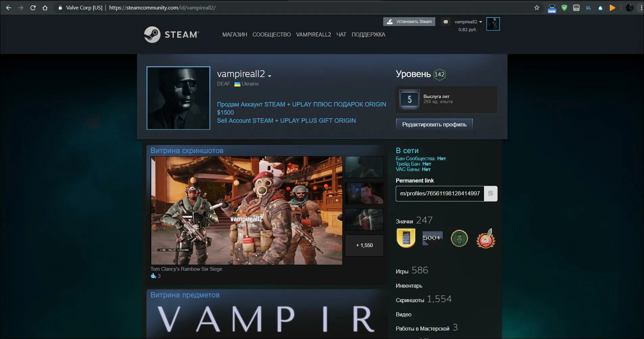The width and height of the screenshot is (644, 339).
Task: Click the blue 'new' extension icon
Action: tap(552, 8)
